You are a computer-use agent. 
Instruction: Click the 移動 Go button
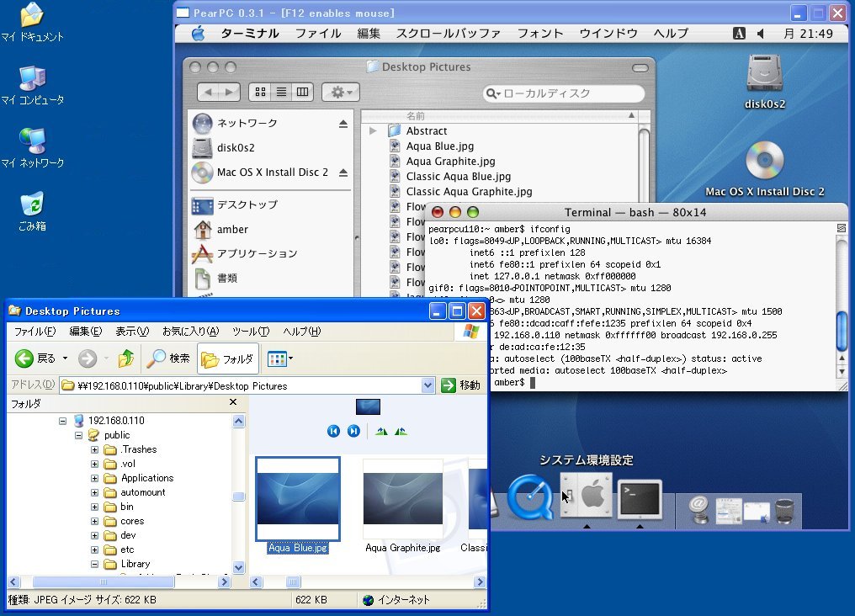point(461,385)
